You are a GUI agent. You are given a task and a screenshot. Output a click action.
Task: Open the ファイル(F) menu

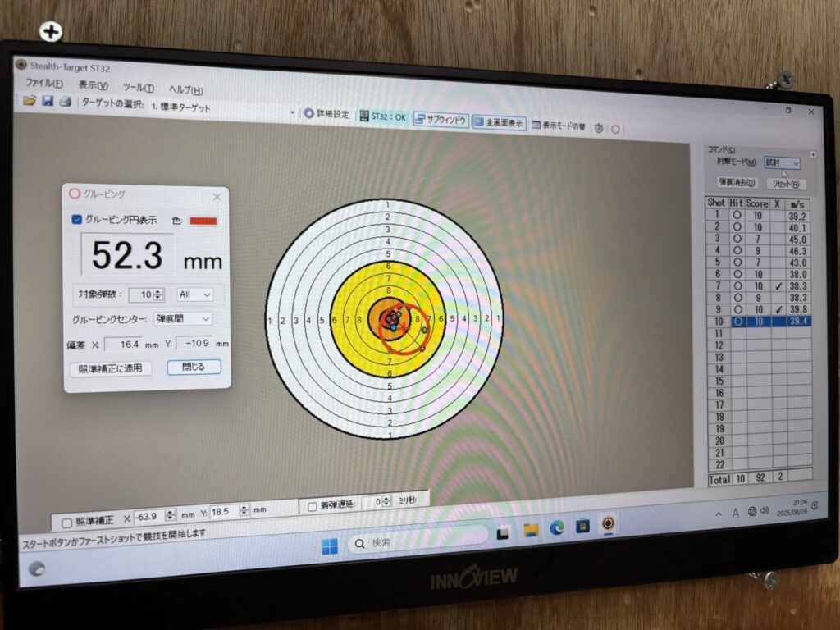[43, 84]
